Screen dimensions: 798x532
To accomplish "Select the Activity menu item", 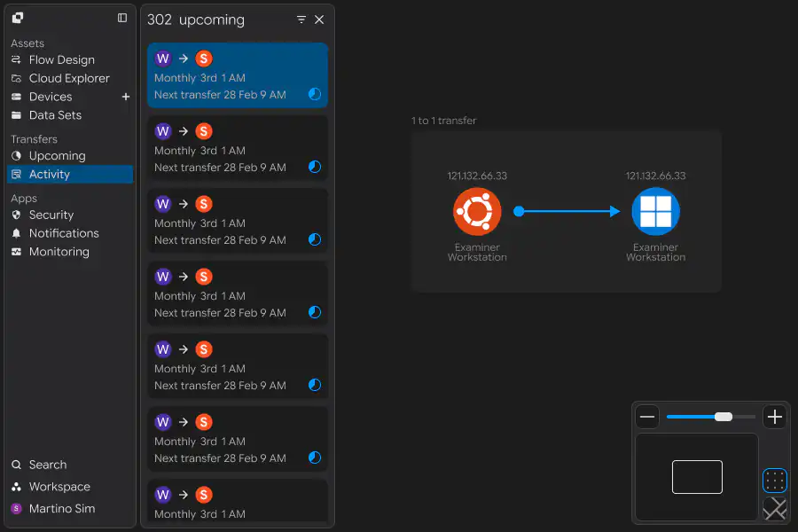I will click(70, 174).
